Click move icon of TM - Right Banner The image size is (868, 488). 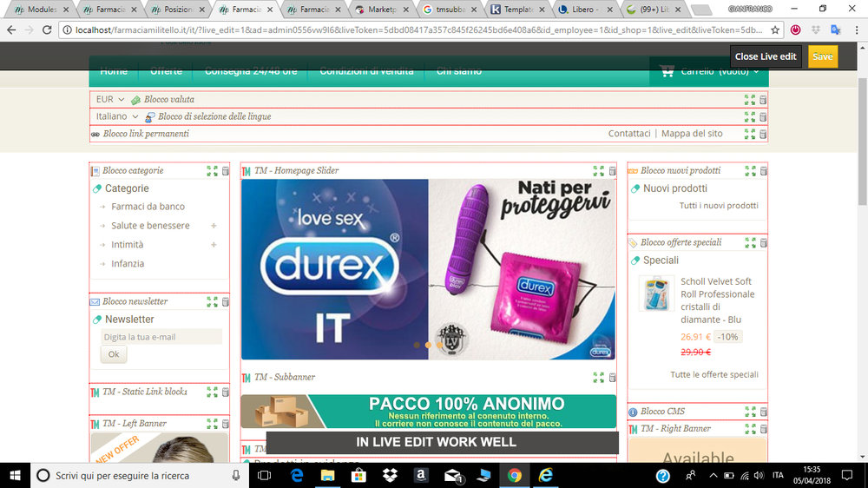click(x=750, y=429)
